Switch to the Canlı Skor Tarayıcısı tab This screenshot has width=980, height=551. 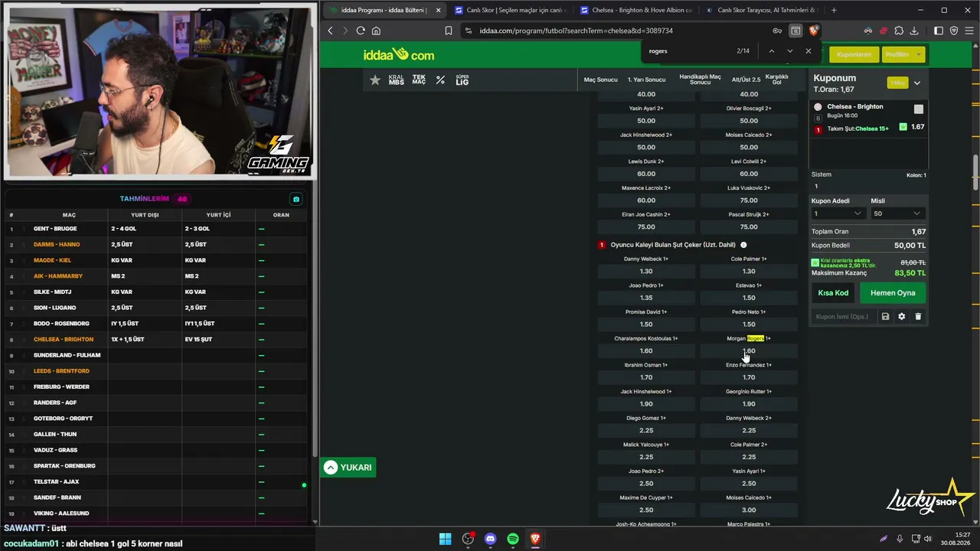760,10
